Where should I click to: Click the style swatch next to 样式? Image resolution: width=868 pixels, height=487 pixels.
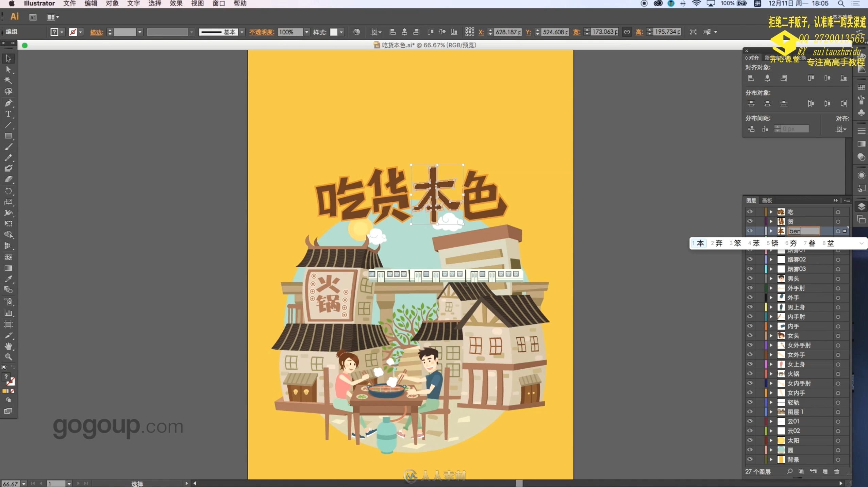tap(334, 32)
